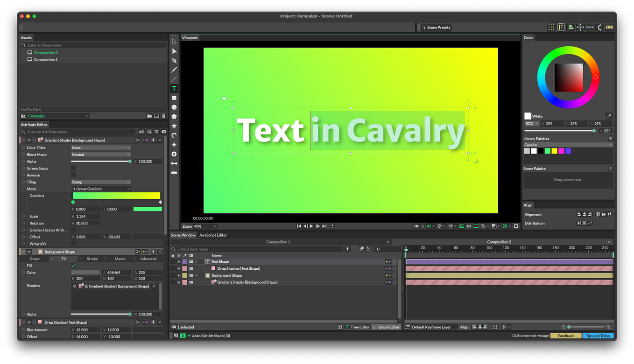This screenshot has height=364, width=634.
Task: Collapse the Text Shape layer hierarchy
Action: click(x=196, y=261)
